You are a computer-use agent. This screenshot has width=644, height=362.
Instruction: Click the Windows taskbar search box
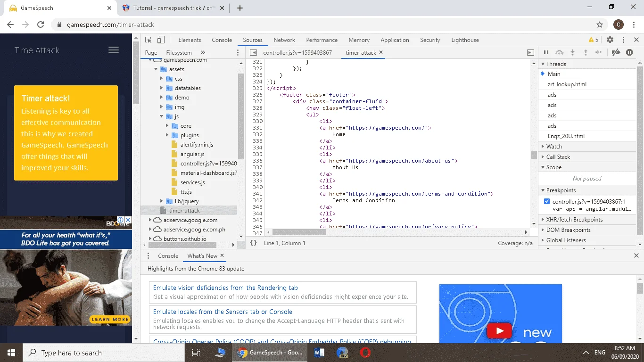pyautogui.click(x=105, y=353)
